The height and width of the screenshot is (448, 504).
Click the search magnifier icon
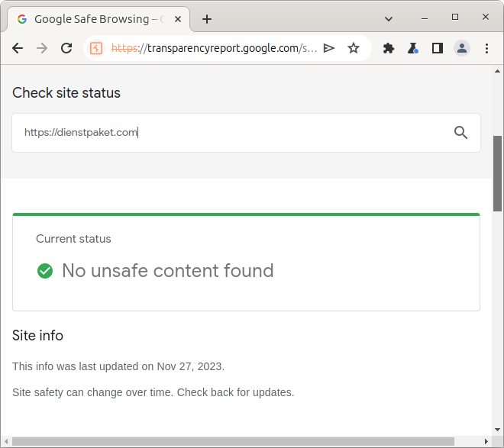460,133
